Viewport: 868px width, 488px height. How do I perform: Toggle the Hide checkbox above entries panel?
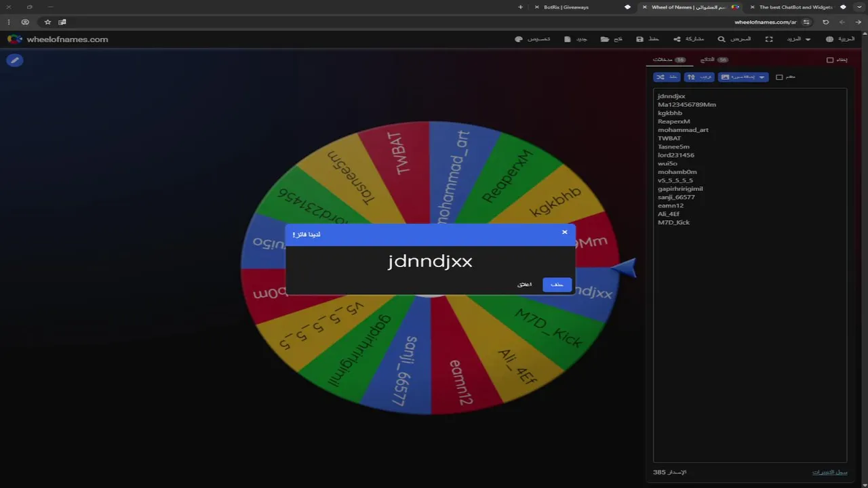[830, 60]
